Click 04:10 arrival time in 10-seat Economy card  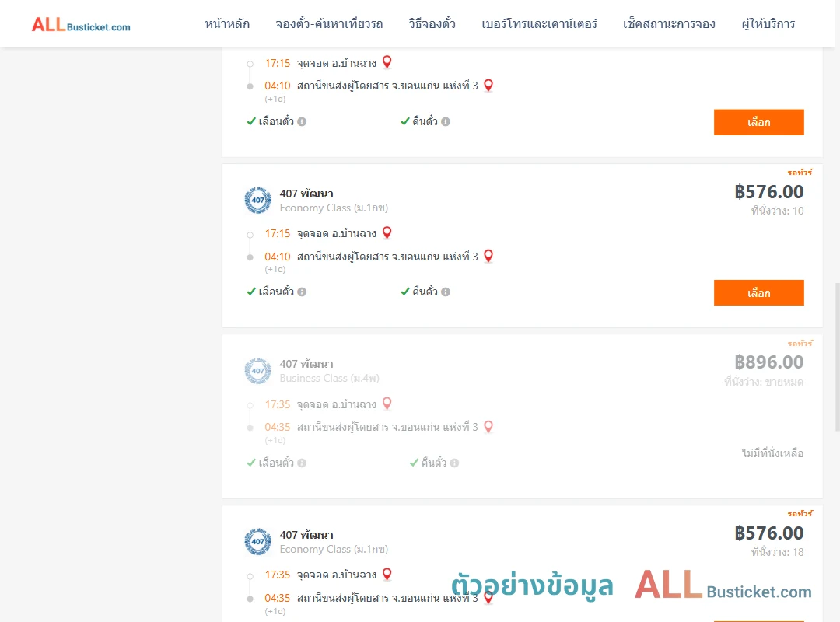(278, 257)
